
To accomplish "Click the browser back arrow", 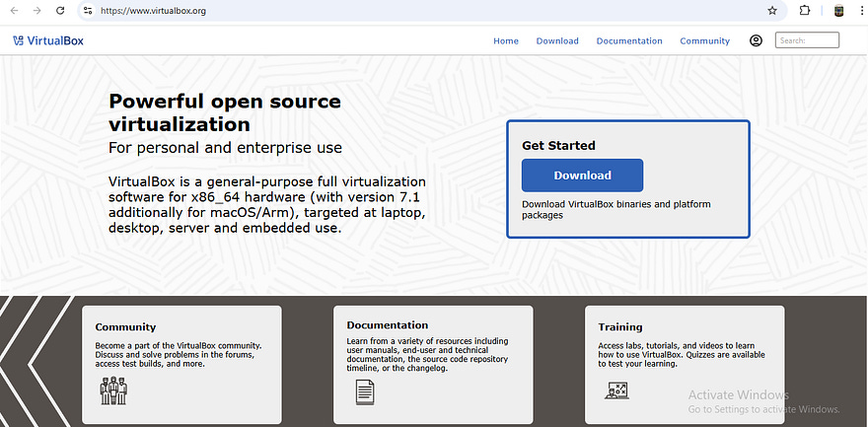I will click(x=15, y=11).
